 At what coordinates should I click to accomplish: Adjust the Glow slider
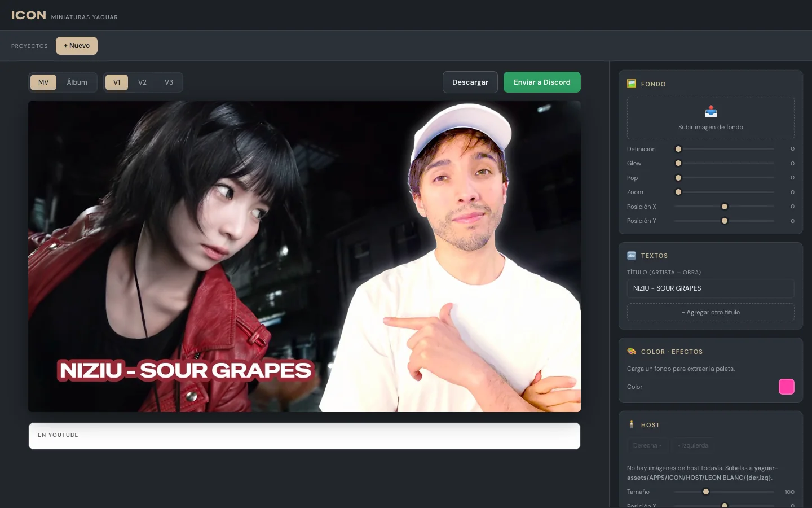(724, 163)
